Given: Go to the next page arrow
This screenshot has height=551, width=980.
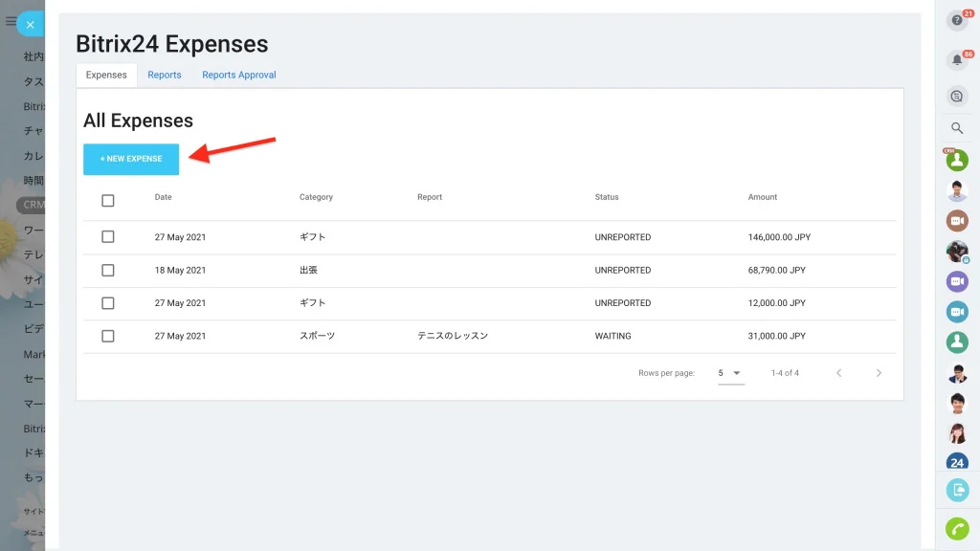Looking at the screenshot, I should pos(879,373).
